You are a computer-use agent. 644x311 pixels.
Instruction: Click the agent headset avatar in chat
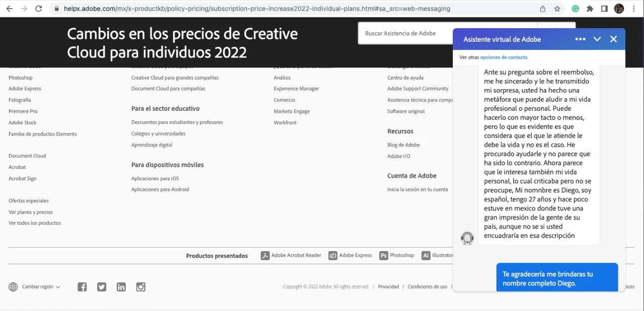(x=467, y=238)
